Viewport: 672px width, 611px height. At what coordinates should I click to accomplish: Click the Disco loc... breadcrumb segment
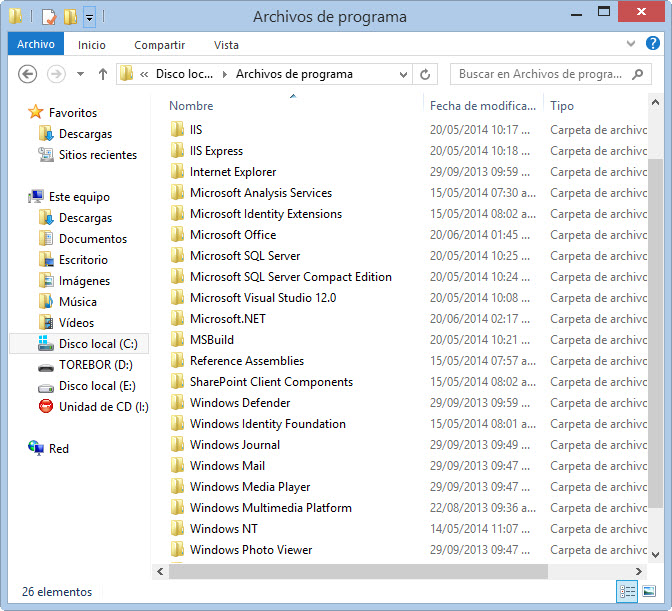click(x=184, y=74)
